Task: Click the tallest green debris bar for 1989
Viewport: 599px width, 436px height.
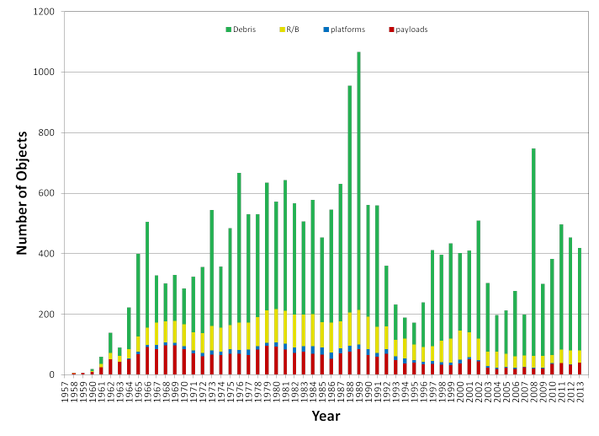Action: click(359, 181)
